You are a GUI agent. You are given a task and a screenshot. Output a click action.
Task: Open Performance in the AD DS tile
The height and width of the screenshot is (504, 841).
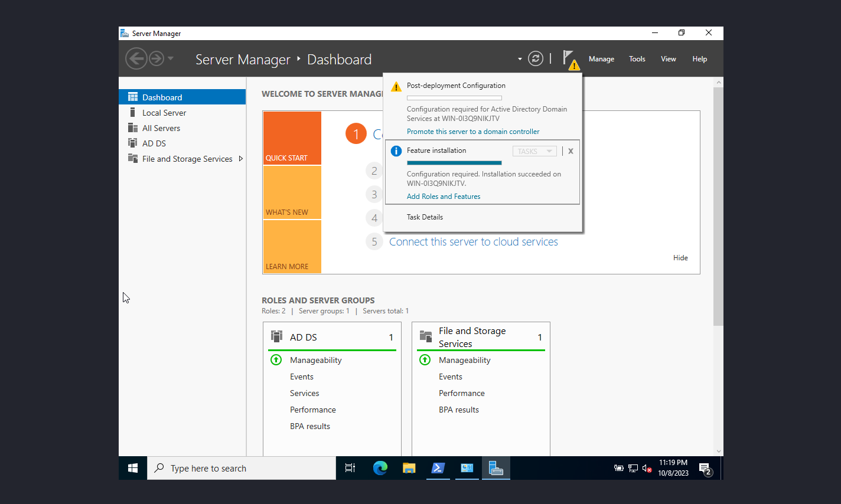(x=313, y=410)
